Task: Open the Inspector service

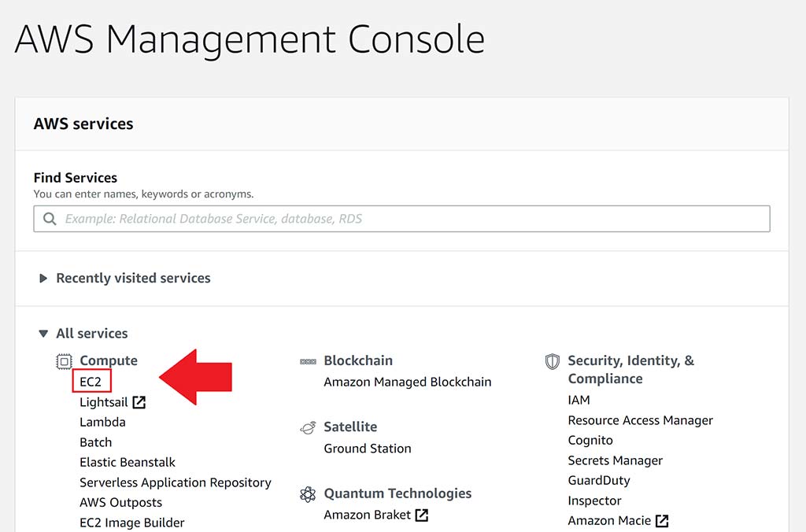Action: pyautogui.click(x=595, y=501)
